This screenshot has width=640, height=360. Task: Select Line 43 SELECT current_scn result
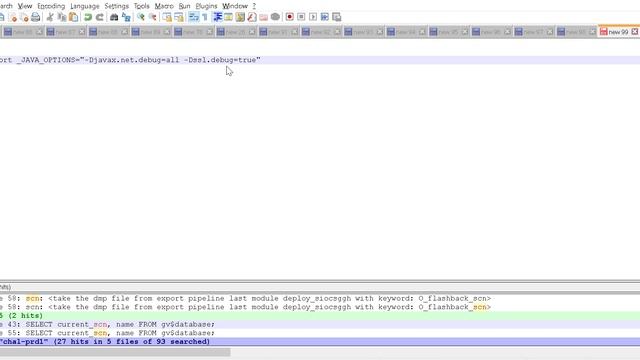[320, 324]
